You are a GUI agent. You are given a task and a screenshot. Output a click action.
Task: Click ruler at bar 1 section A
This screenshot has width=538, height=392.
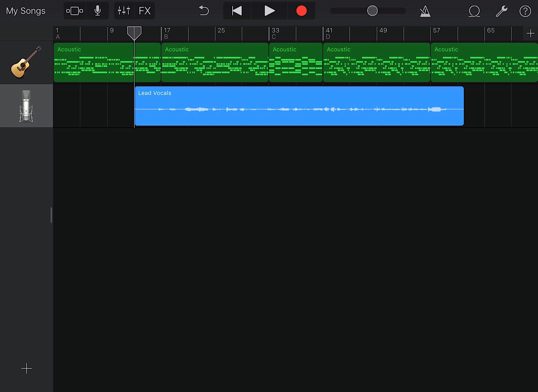[x=57, y=33]
